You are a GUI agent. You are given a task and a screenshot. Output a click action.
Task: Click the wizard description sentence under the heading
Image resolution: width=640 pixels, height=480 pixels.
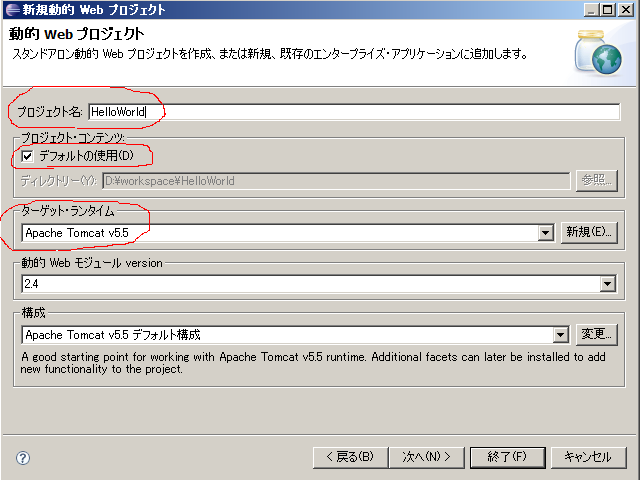[x=270, y=54]
